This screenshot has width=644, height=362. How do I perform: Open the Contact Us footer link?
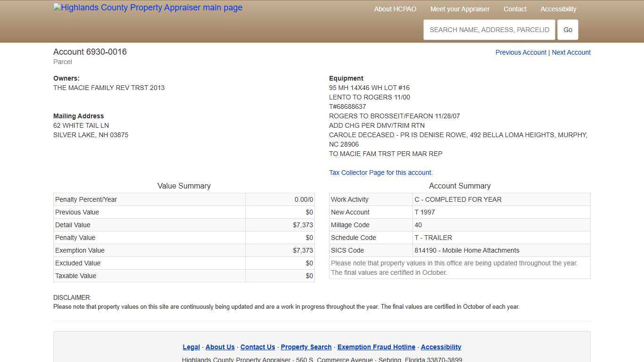[x=257, y=347]
